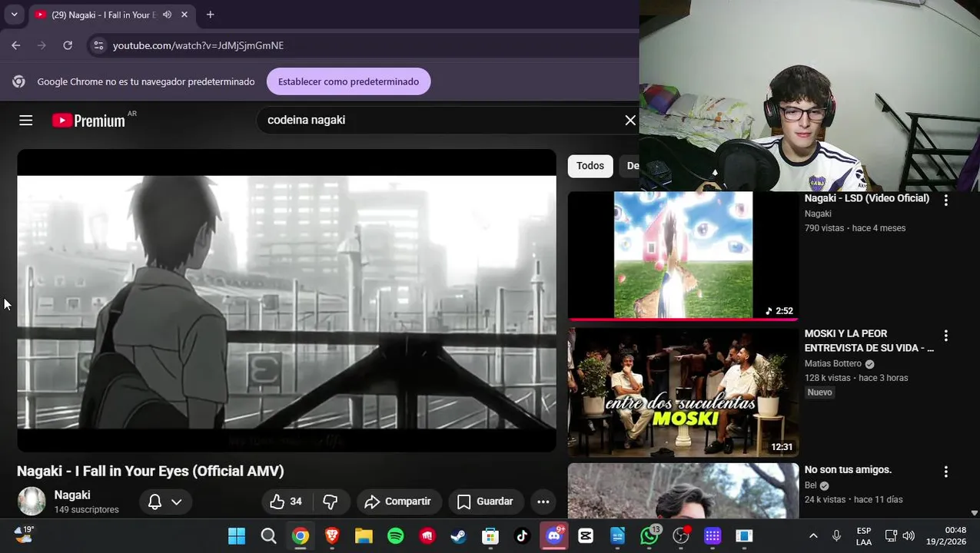The height and width of the screenshot is (553, 980).
Task: Open File Explorer from taskbar
Action: coord(364,536)
